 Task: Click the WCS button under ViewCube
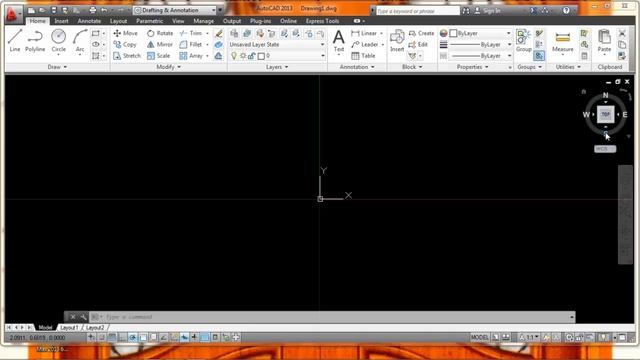605,149
